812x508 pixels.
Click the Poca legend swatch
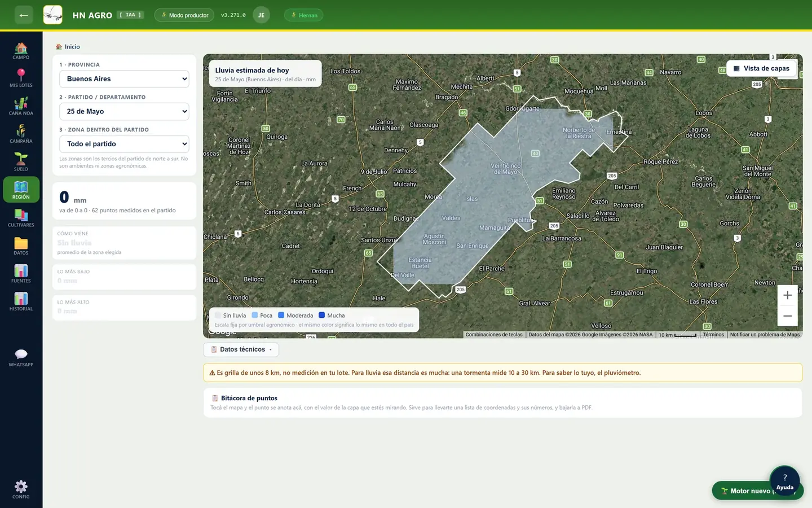tap(255, 316)
